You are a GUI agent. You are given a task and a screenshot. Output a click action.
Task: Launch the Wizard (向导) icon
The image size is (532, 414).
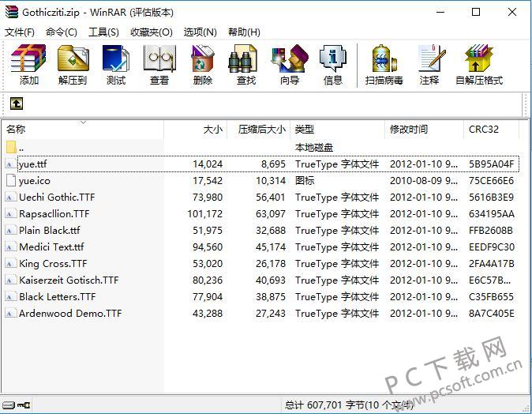pos(290,58)
